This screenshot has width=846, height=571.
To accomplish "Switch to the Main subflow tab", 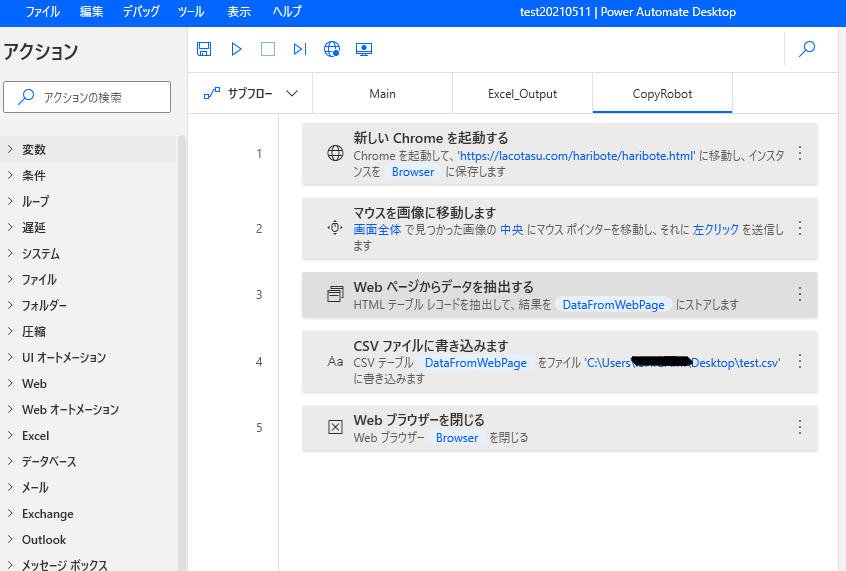I will click(x=382, y=94).
